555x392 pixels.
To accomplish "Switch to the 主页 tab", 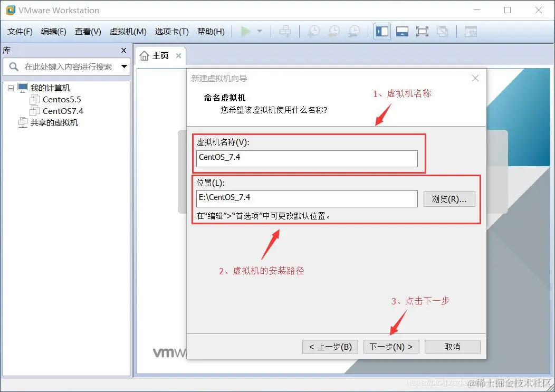I will click(x=158, y=55).
